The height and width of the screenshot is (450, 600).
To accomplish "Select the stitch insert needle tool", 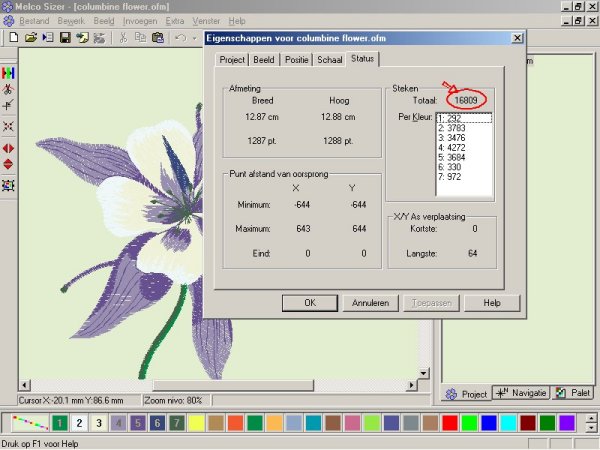I will click(8, 105).
